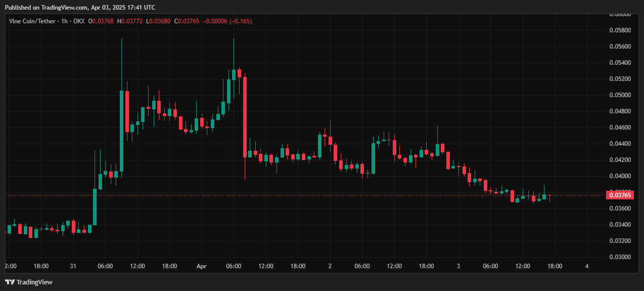Select the date marker 3 on time axis
This screenshot has width=644, height=291.
[458, 266]
